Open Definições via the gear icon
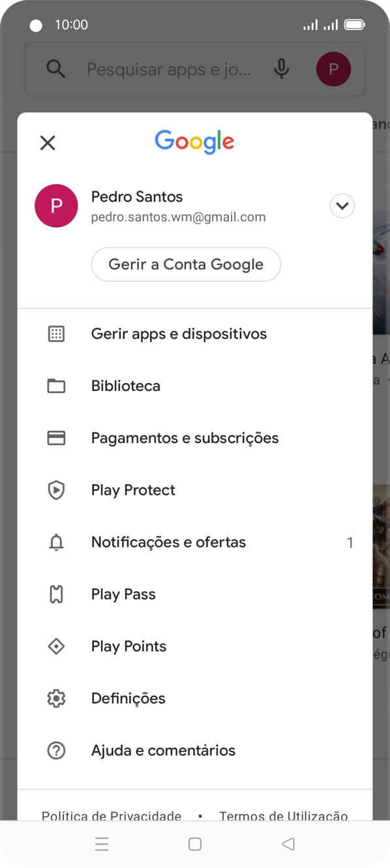The image size is (390, 868). (57, 698)
